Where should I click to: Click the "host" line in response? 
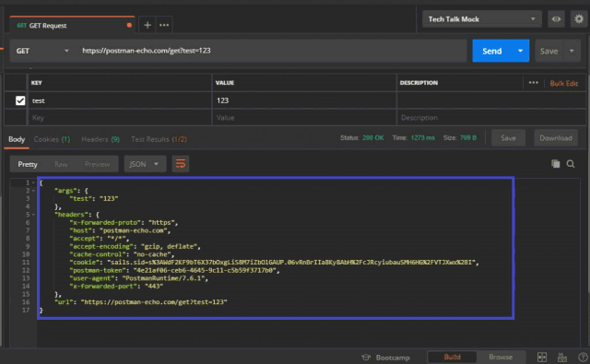click(x=120, y=230)
